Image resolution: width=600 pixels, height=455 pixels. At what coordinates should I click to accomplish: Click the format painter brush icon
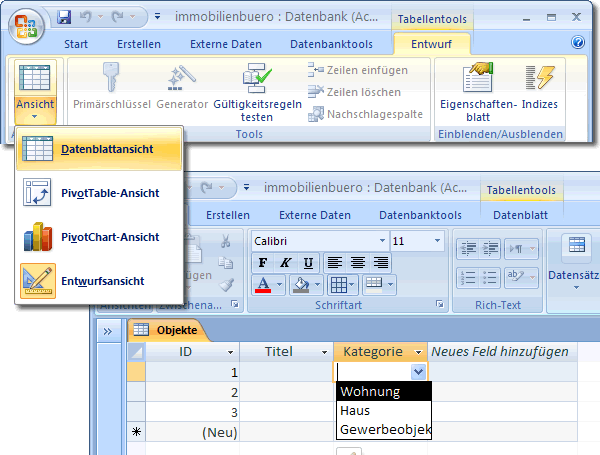227,285
